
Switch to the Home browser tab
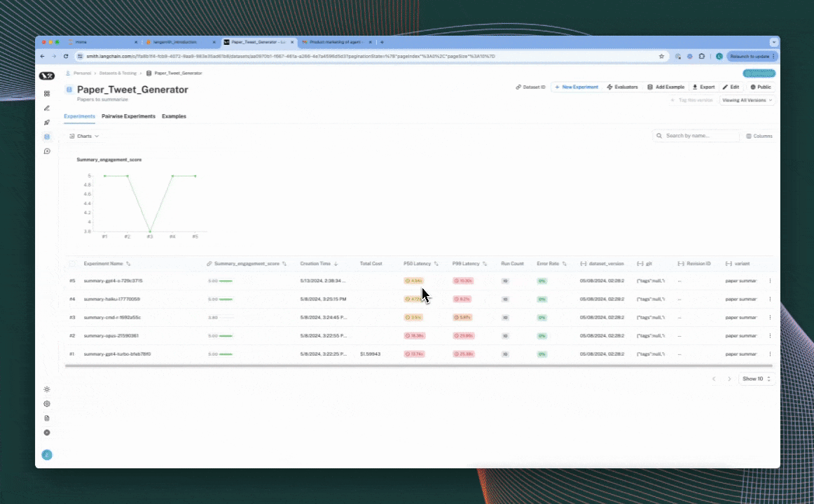click(x=103, y=42)
